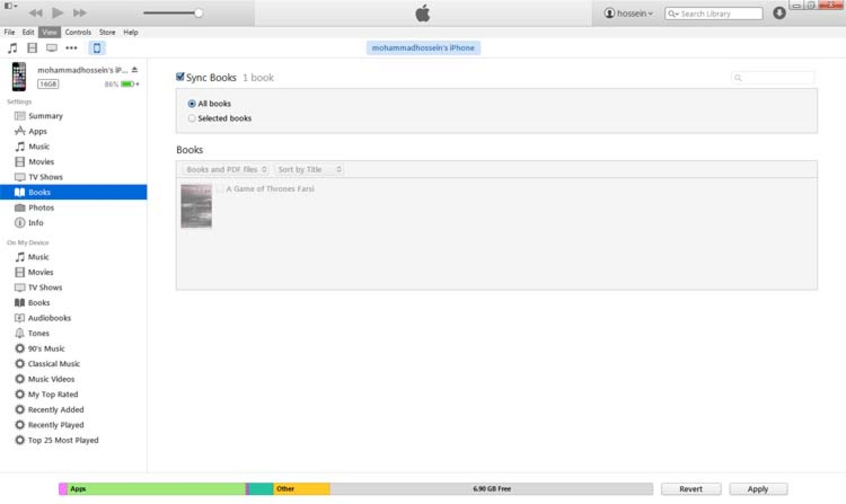
Task: Open the Controls menu
Action: pyautogui.click(x=78, y=32)
